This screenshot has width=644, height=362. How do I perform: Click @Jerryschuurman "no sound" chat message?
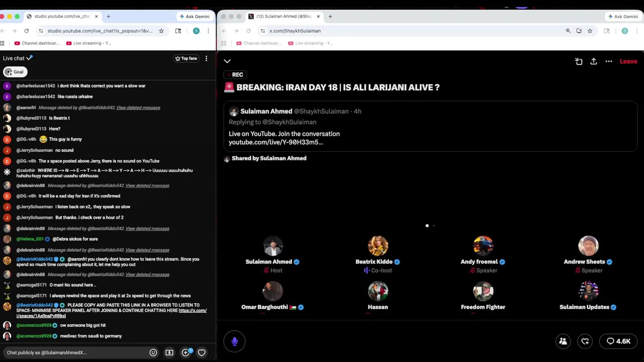(64, 150)
